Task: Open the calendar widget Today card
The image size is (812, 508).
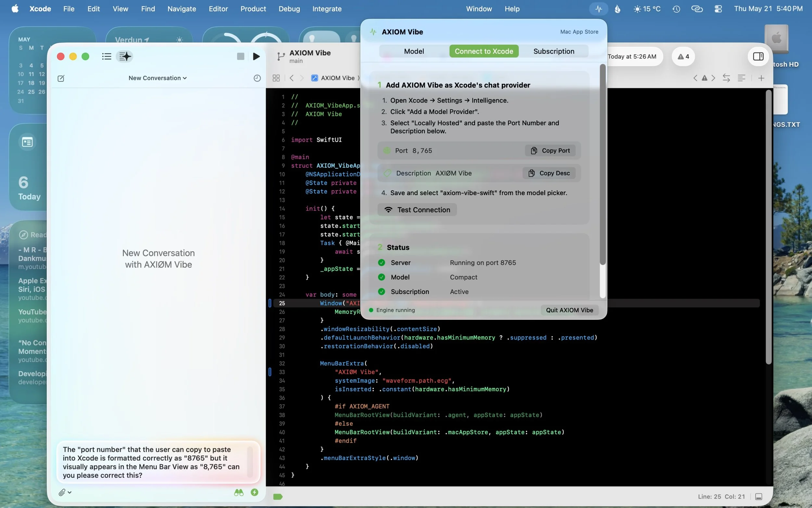Action: click(29, 167)
